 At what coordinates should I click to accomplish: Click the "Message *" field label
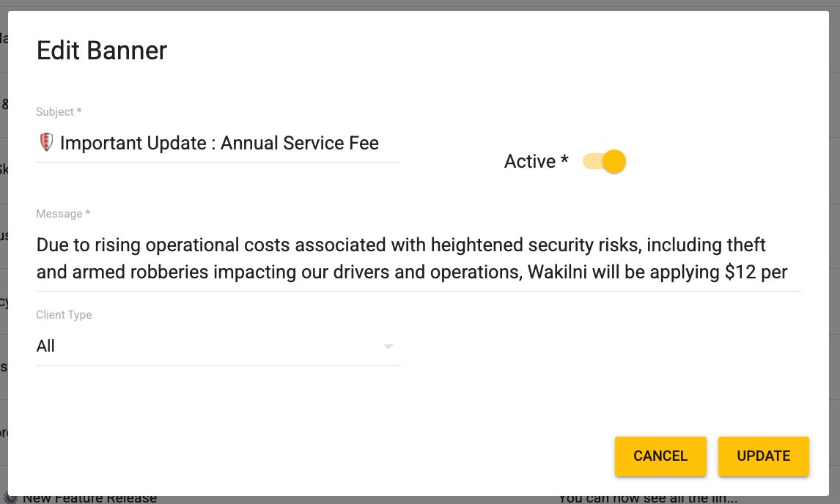(63, 214)
